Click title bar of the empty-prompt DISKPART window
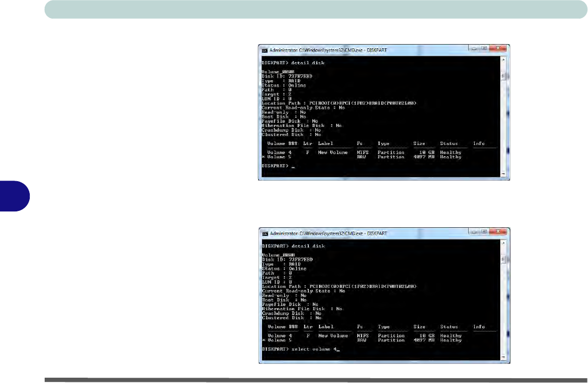 (372, 49)
